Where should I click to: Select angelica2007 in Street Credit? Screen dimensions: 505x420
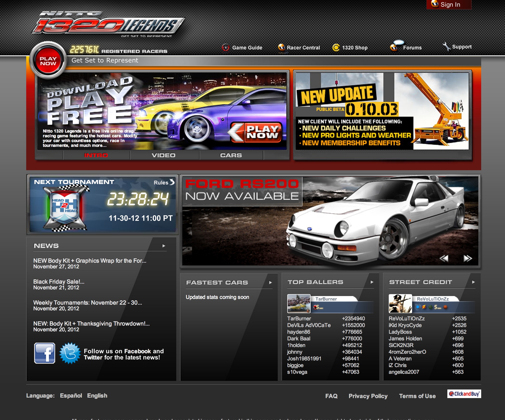tap(404, 372)
